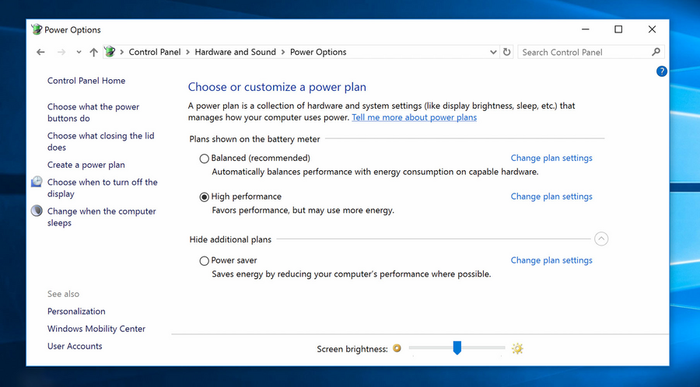Select the Balanced (recommended) plan

click(x=204, y=158)
